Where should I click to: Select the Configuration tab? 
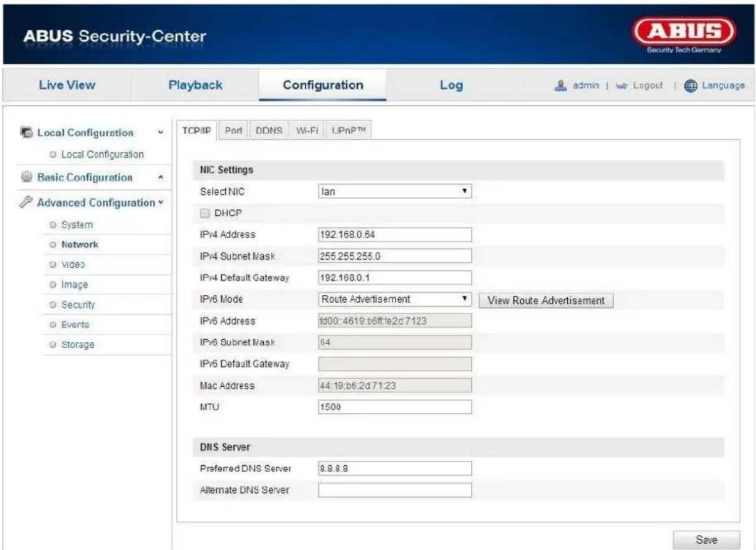323,85
